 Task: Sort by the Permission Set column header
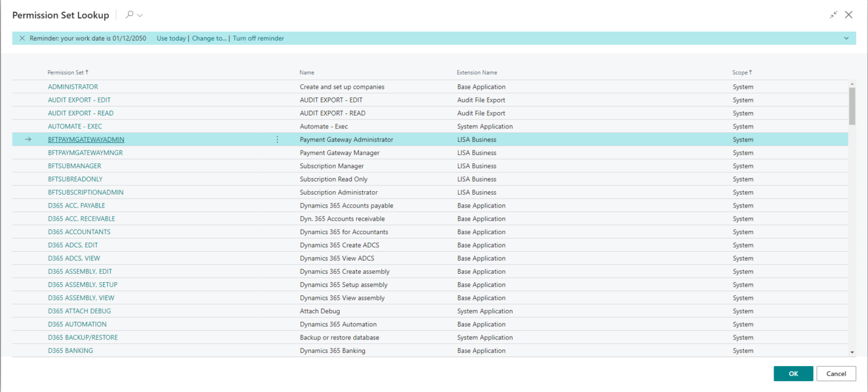point(67,72)
